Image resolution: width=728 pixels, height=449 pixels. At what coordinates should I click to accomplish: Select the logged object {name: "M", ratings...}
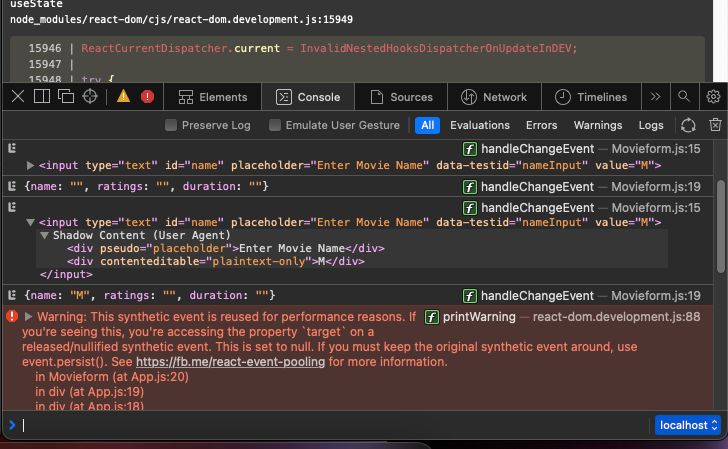tap(150, 295)
